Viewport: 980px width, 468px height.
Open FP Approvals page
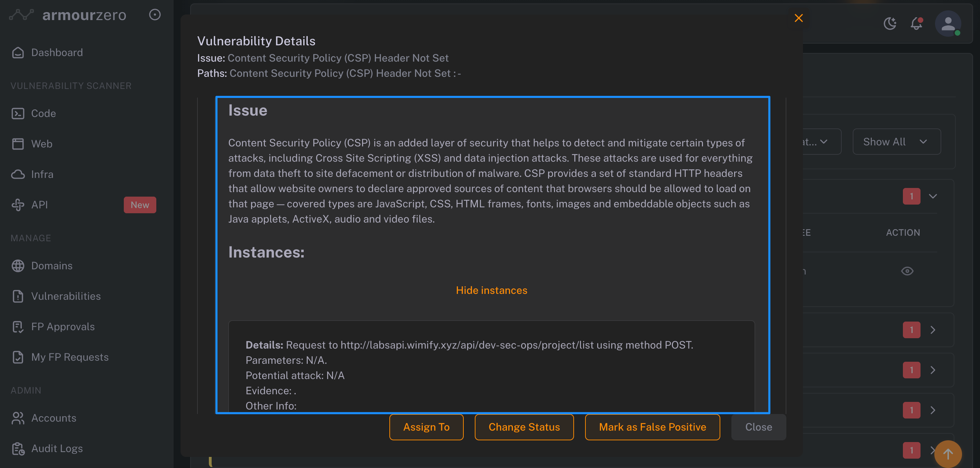(63, 327)
